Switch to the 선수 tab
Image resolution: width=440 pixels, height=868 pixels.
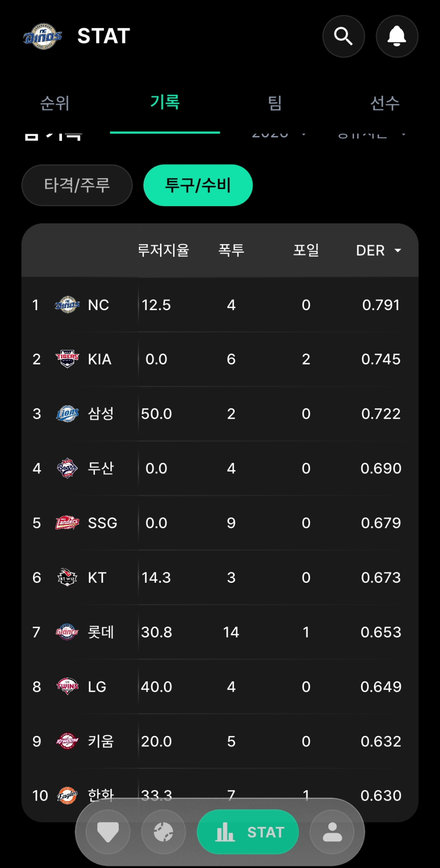click(x=385, y=103)
